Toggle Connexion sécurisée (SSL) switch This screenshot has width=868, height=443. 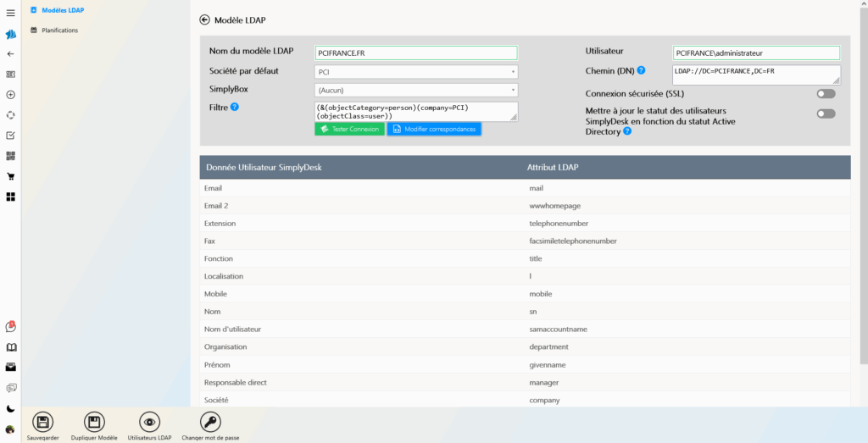(x=826, y=94)
